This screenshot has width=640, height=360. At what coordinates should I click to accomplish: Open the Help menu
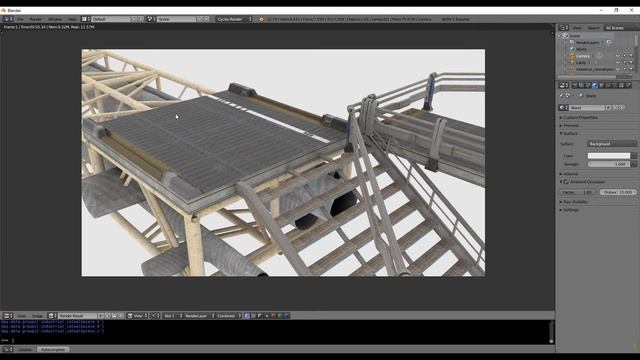[72, 19]
